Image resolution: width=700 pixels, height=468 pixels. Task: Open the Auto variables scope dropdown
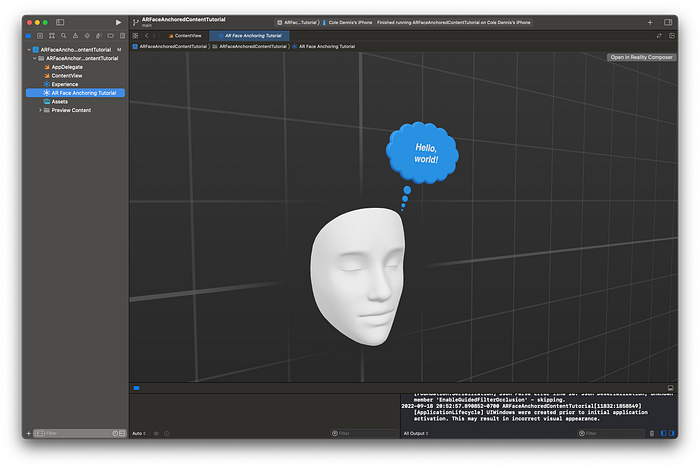pos(138,433)
